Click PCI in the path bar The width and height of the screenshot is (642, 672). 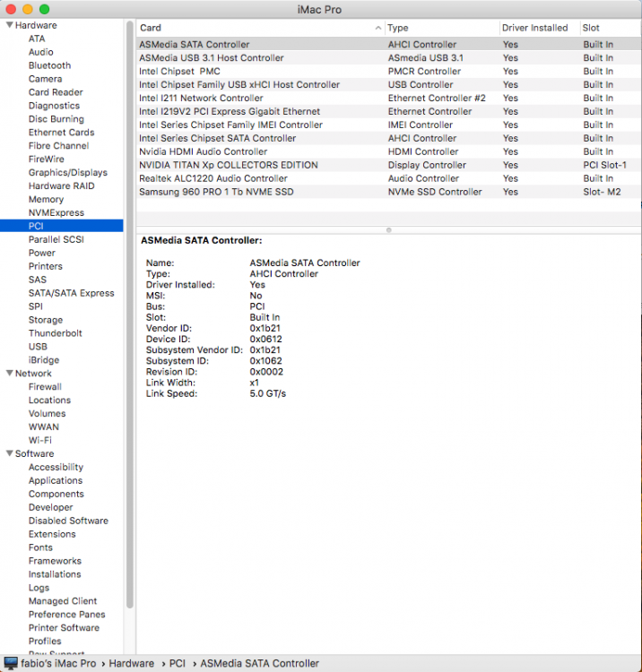[178, 663]
